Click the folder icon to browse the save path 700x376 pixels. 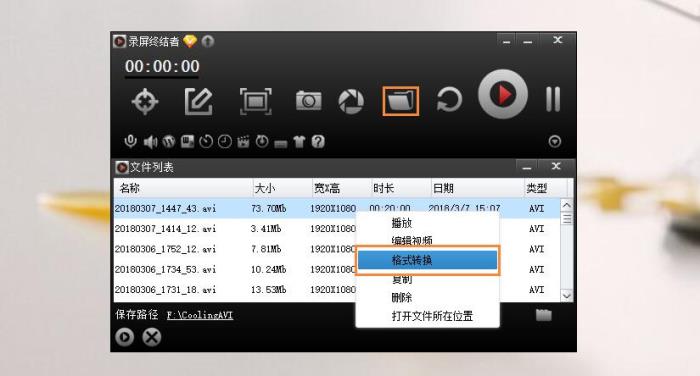[543, 315]
